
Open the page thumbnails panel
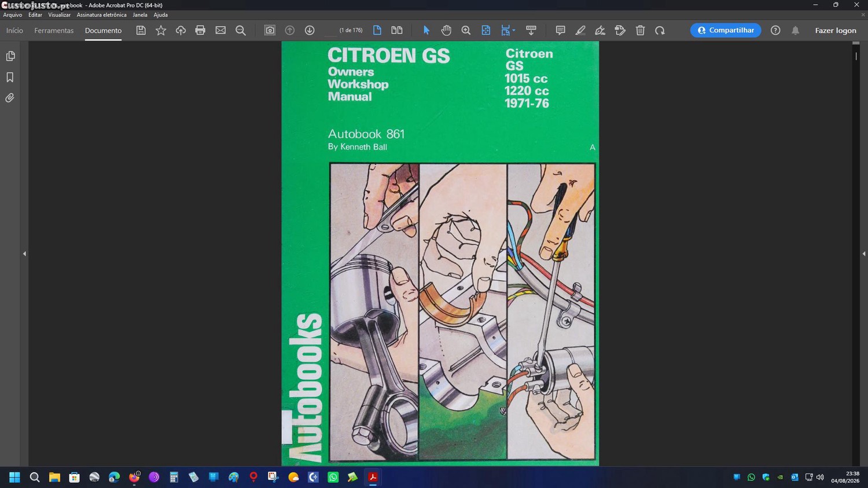point(10,56)
